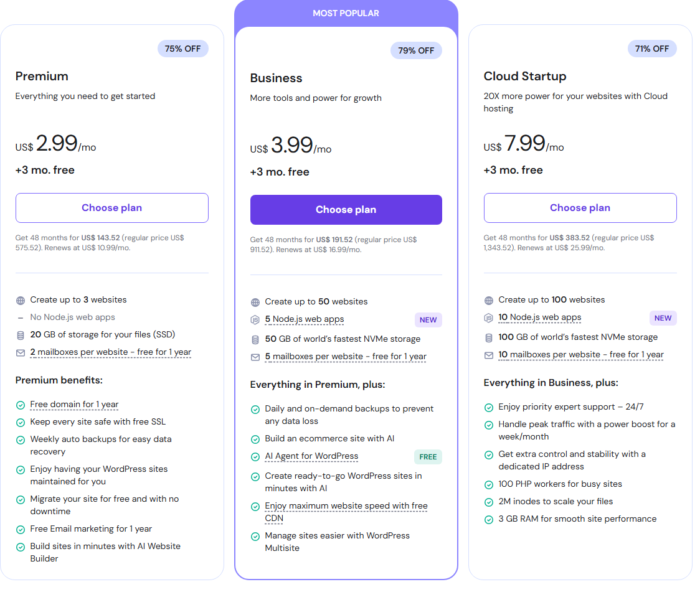The image size is (700, 592).
Task: Click the 79% OFF badge
Action: point(416,50)
